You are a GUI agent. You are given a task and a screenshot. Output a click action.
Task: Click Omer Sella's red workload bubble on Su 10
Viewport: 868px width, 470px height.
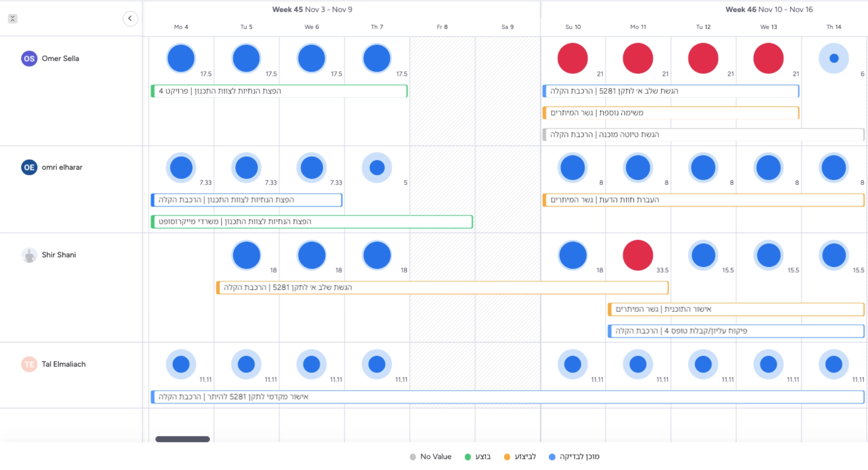click(572, 58)
